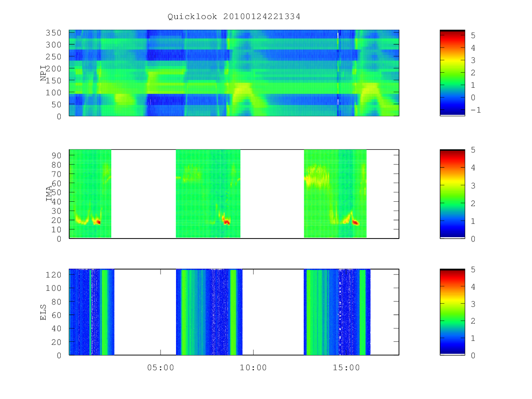532x399 pixels.
Task: Click the 15:00 time tick label
Action: pyautogui.click(x=346, y=368)
